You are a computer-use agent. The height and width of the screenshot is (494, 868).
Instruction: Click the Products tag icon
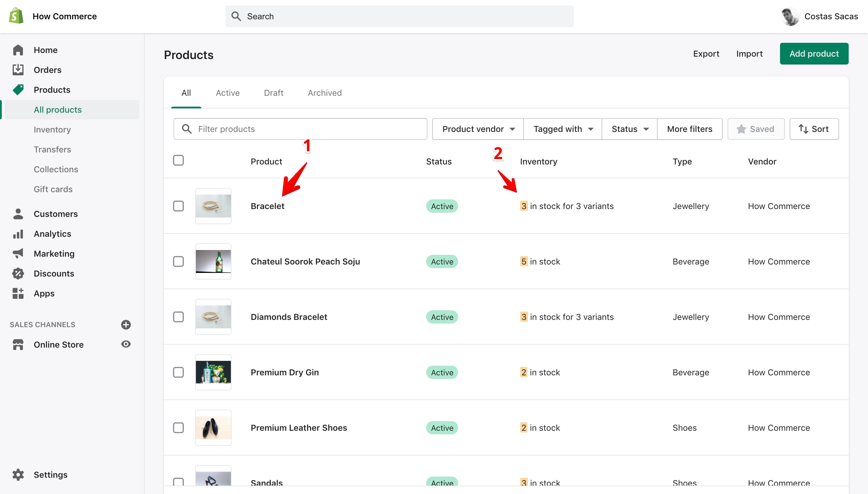tap(18, 89)
